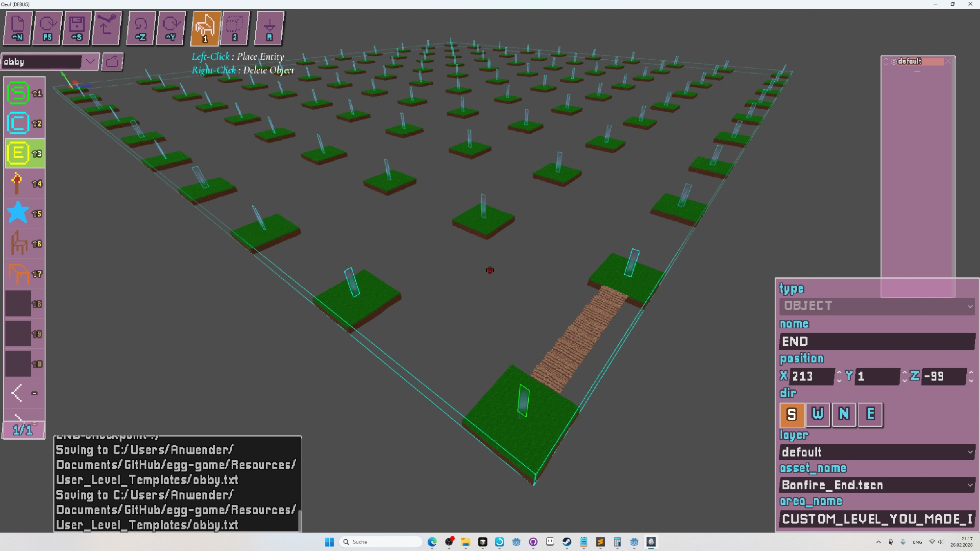This screenshot has height=551, width=980.
Task: Open the asset_name Bonfire_End.tscn dropdown
Action: point(876,485)
